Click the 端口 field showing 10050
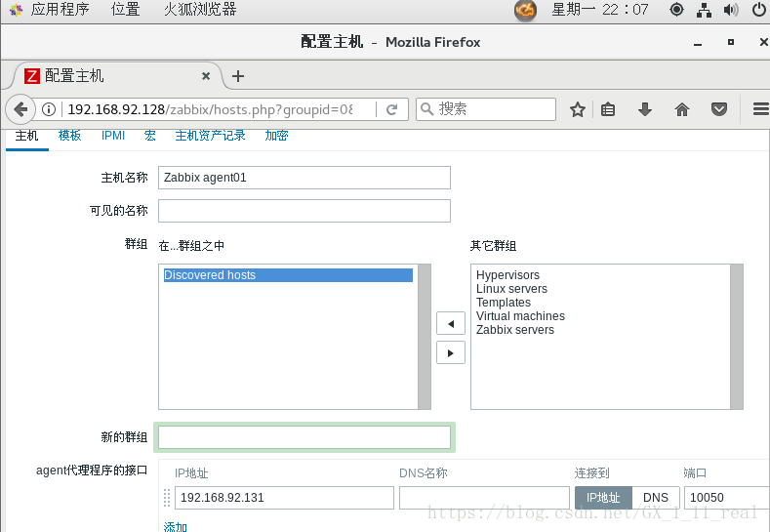Screen dimensions: 770x532 pos(727,498)
